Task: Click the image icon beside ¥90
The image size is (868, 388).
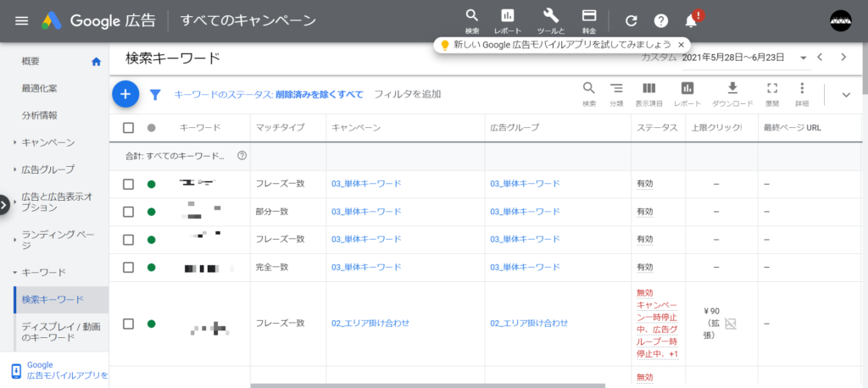Action: click(x=730, y=324)
